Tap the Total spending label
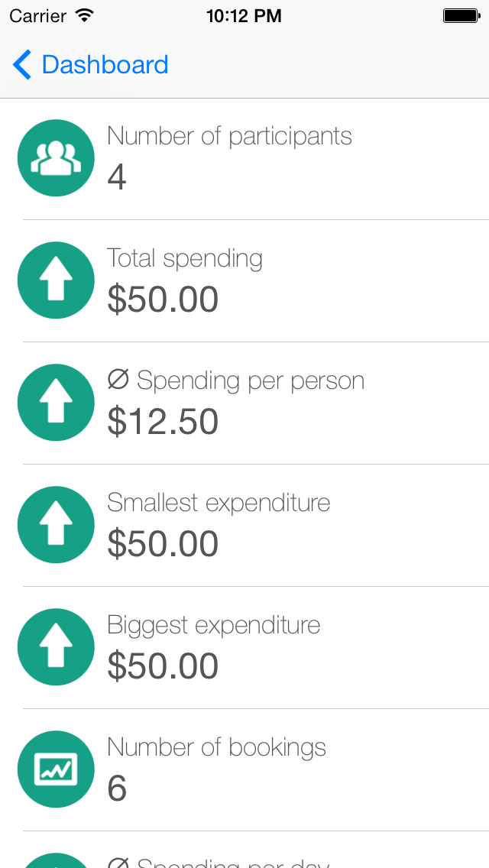 pyautogui.click(x=185, y=258)
